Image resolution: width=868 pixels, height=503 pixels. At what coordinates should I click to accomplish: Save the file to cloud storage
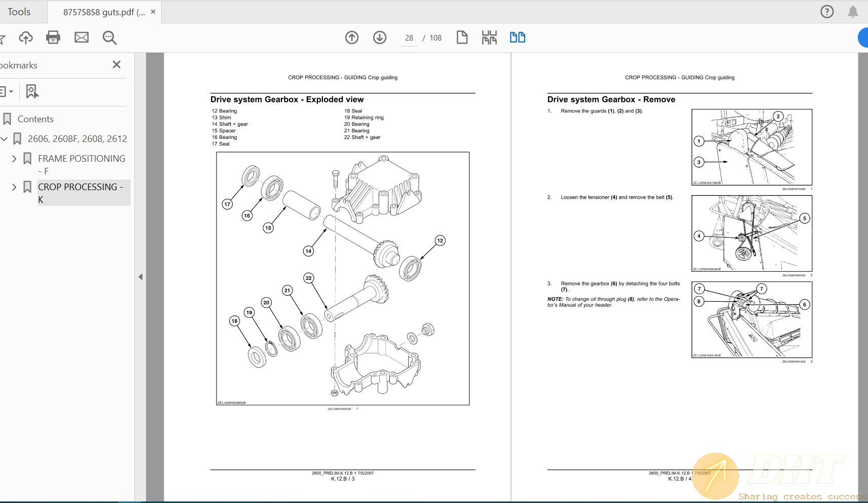point(25,37)
